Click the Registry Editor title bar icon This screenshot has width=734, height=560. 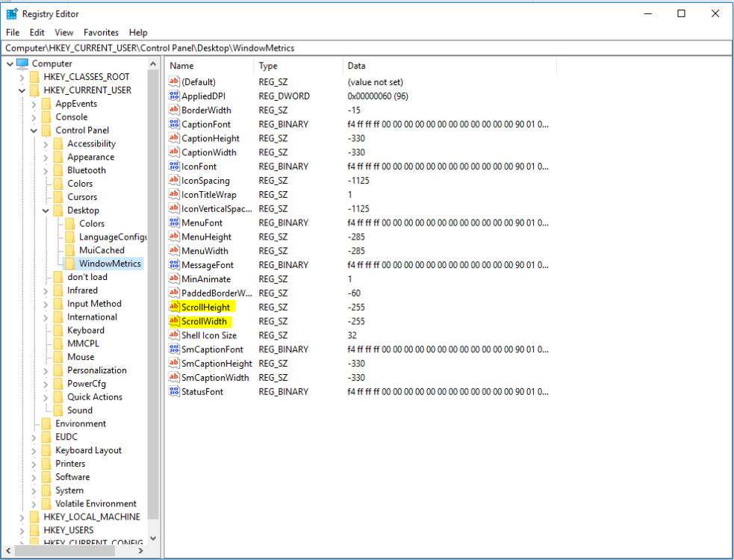pos(12,13)
